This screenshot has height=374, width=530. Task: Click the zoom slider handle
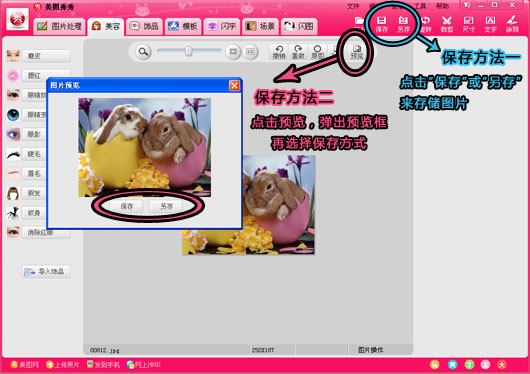(x=189, y=51)
